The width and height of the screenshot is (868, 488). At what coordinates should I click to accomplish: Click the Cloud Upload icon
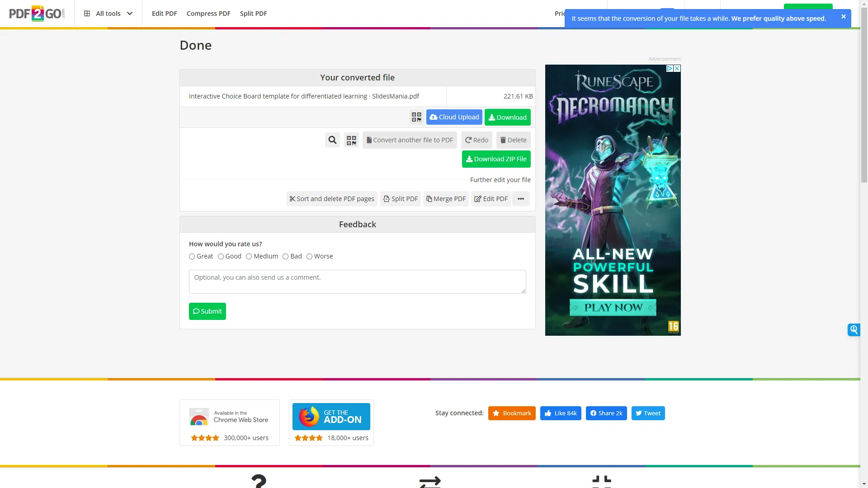click(x=454, y=117)
